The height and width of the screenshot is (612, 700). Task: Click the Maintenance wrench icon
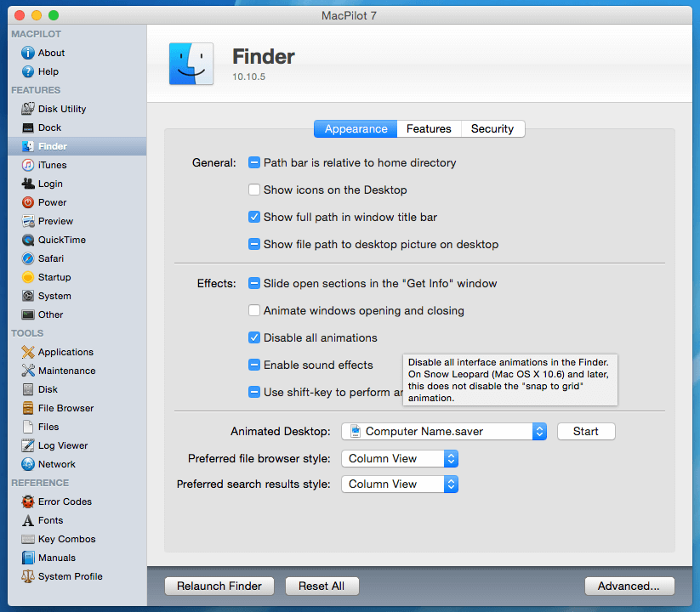click(28, 371)
